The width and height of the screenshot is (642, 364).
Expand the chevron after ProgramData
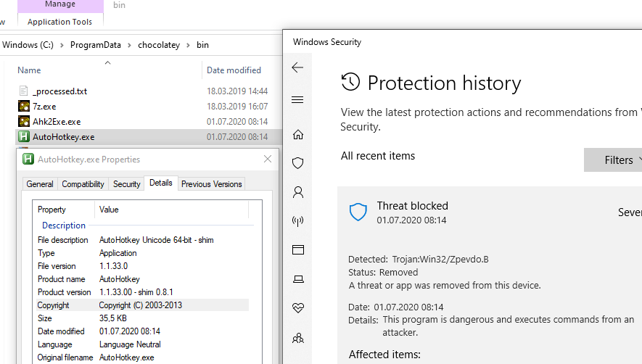point(129,45)
